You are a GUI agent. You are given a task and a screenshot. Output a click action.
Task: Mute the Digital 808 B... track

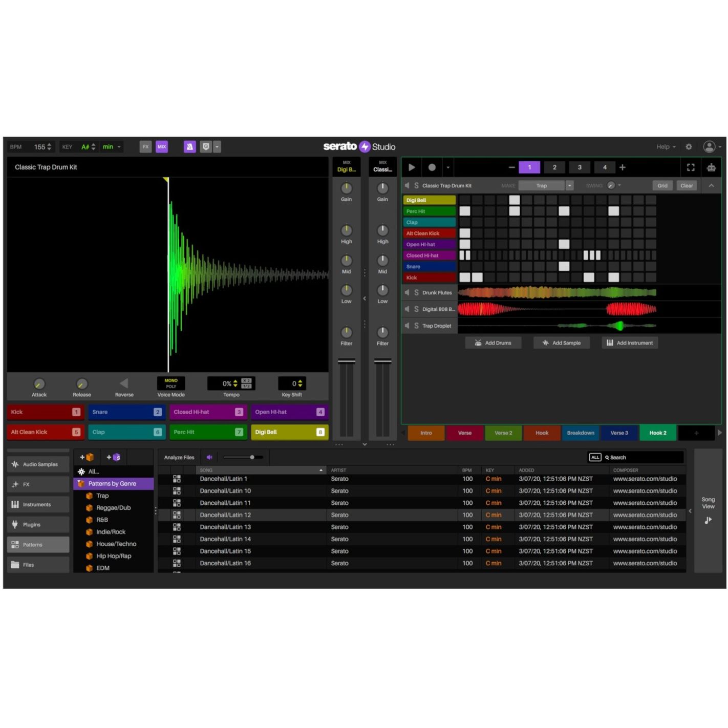pos(407,309)
